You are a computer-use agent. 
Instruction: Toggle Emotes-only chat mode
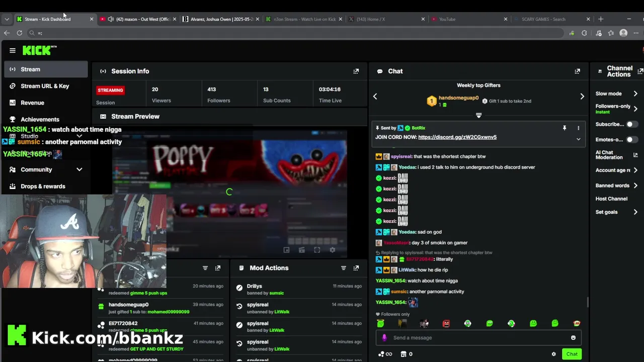pyautogui.click(x=632, y=140)
